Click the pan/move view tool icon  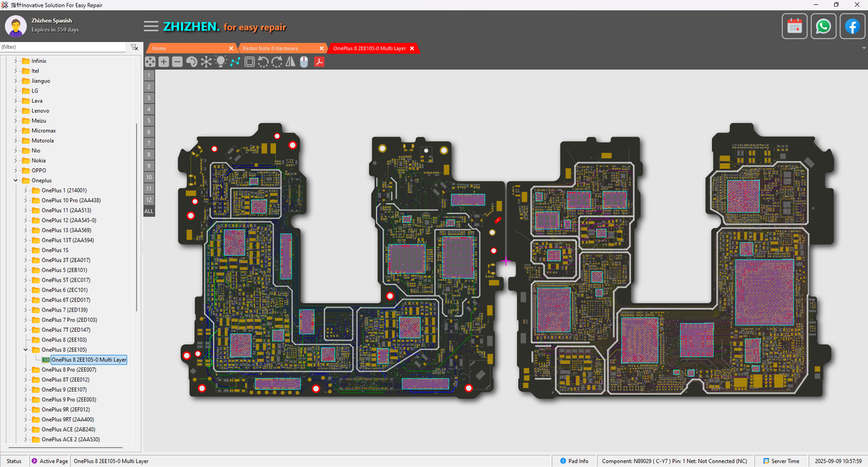pos(150,62)
